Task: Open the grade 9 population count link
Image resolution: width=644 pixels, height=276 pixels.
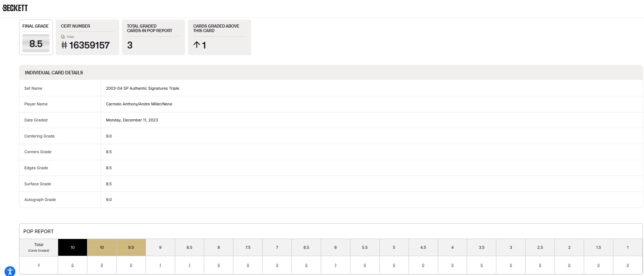Action: (x=160, y=265)
